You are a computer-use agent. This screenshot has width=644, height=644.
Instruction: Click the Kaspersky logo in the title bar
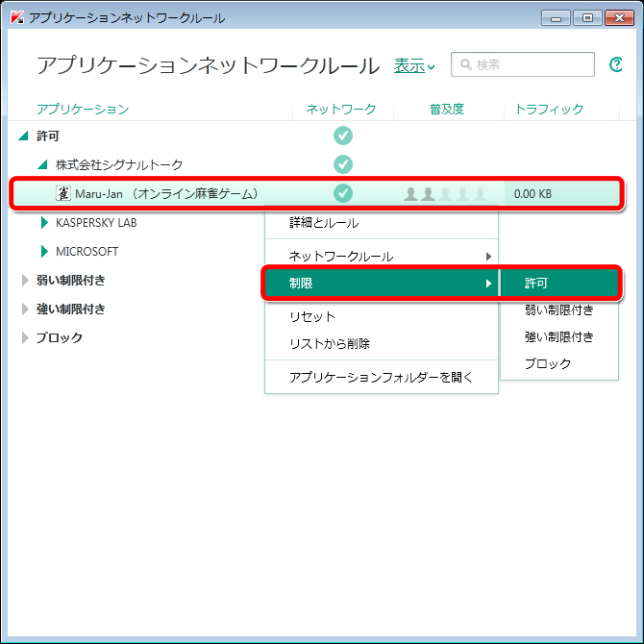17,17
